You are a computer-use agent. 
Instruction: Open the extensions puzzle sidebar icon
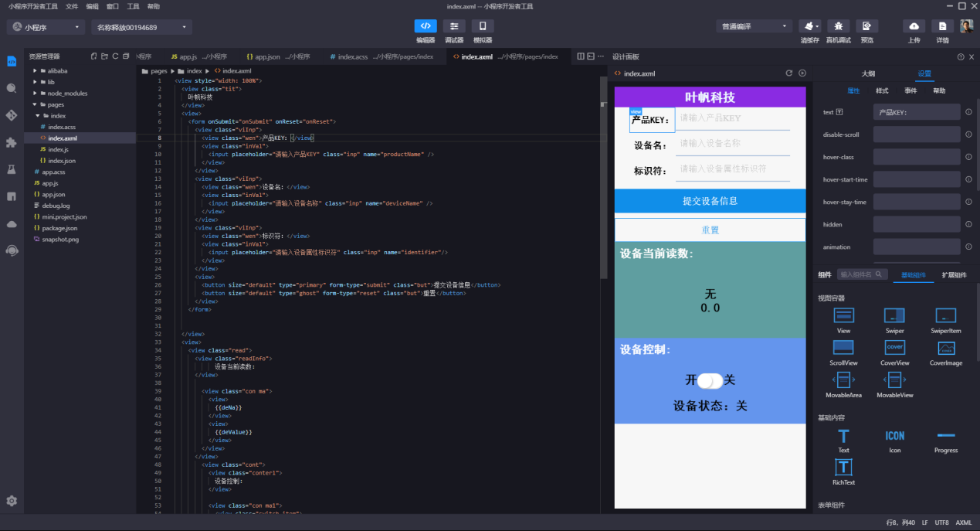pos(12,143)
